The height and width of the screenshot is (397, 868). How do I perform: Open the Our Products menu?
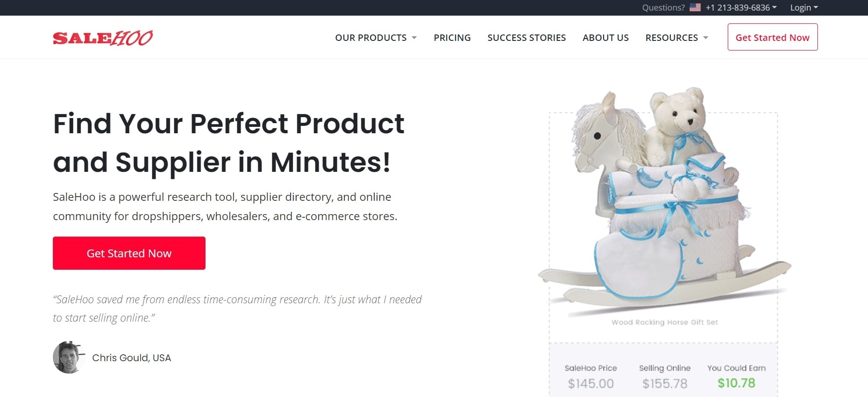(x=376, y=38)
